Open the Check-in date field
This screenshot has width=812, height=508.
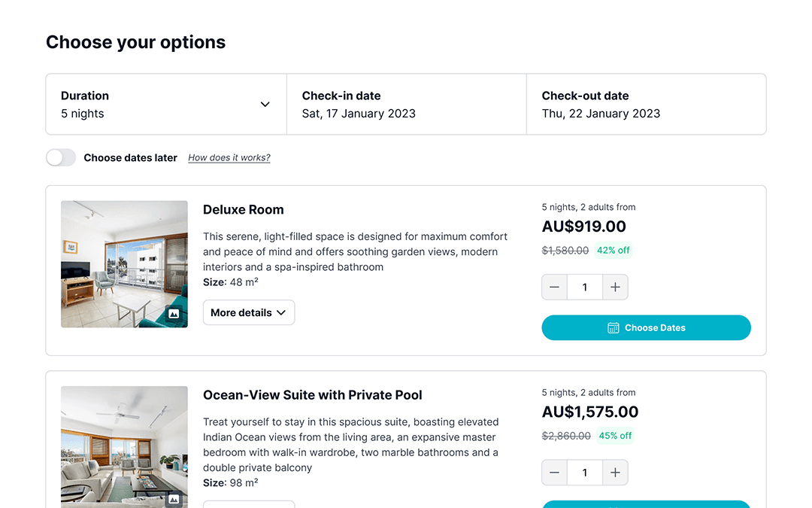click(407, 104)
